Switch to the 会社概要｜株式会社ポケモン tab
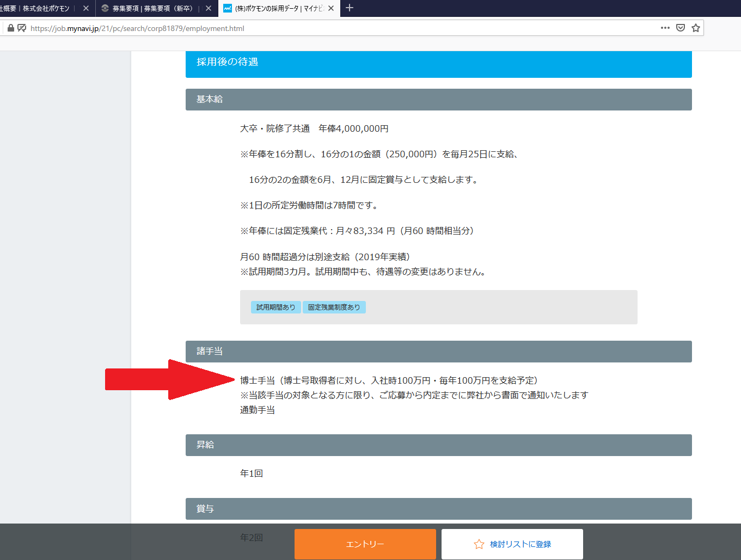Image resolution: width=741 pixels, height=560 pixels. (x=38, y=8)
